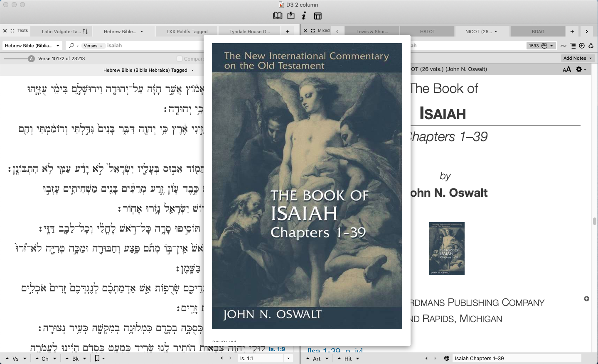Switch to the LXX Rahlfs Tagged tab

[x=187, y=31]
